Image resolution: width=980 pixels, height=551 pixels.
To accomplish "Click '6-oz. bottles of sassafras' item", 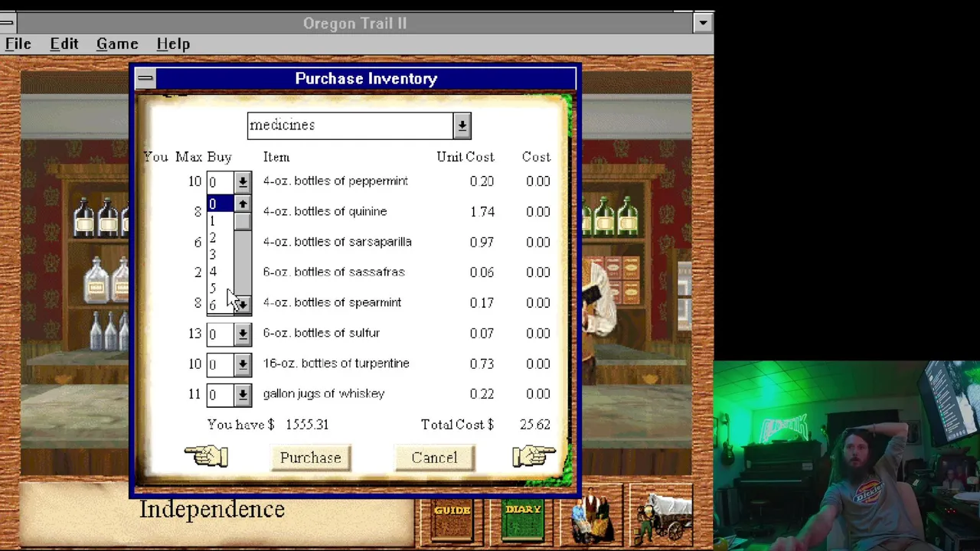I will click(334, 272).
